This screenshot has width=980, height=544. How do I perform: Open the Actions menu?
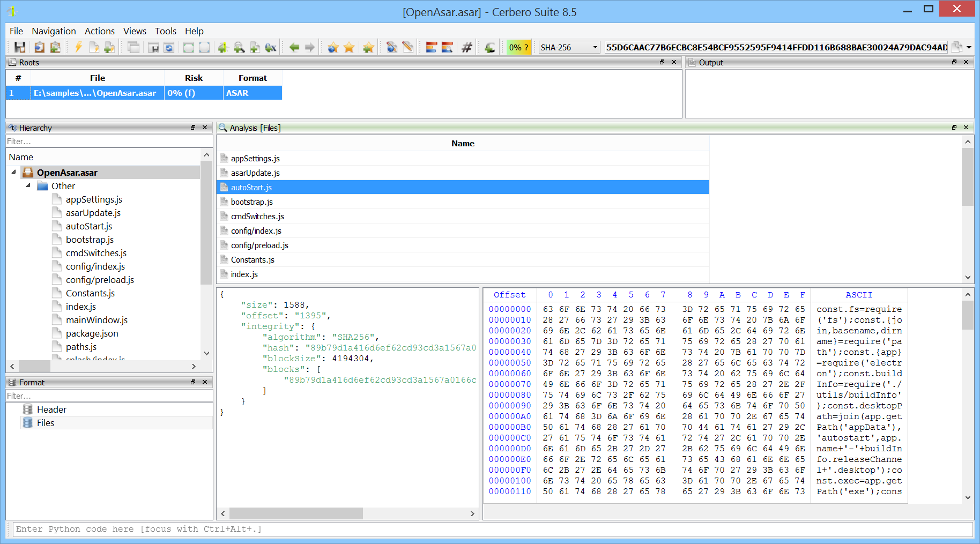(100, 31)
